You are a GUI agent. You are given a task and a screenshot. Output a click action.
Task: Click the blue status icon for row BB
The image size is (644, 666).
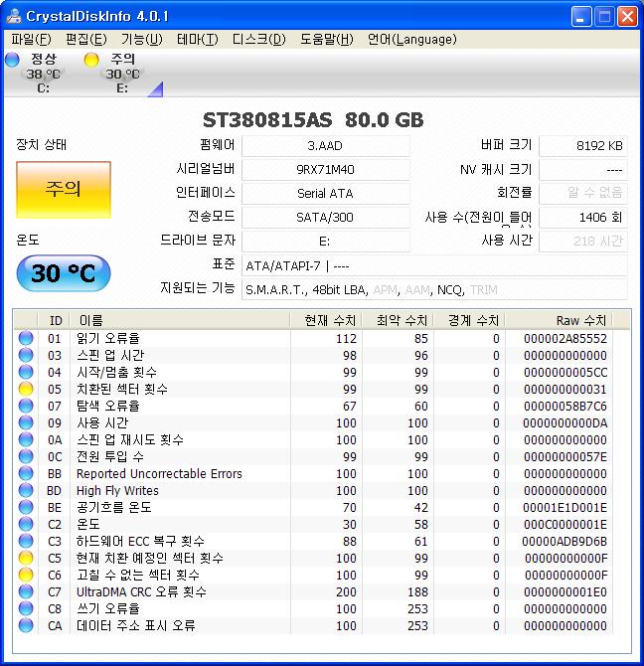click(x=26, y=473)
